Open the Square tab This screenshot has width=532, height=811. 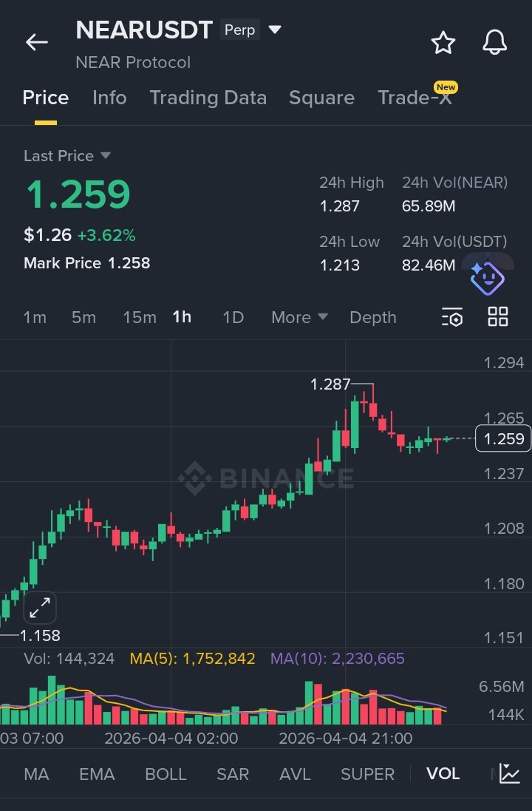(321, 98)
